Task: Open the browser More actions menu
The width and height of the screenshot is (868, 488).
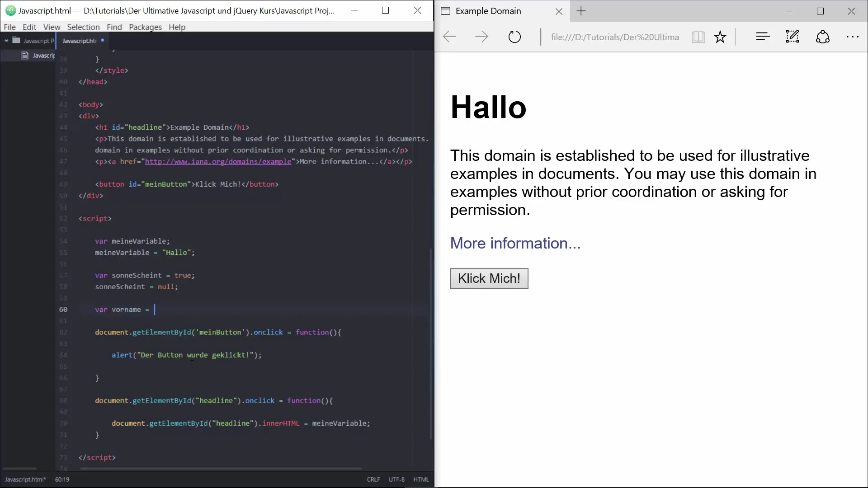Action: click(852, 37)
